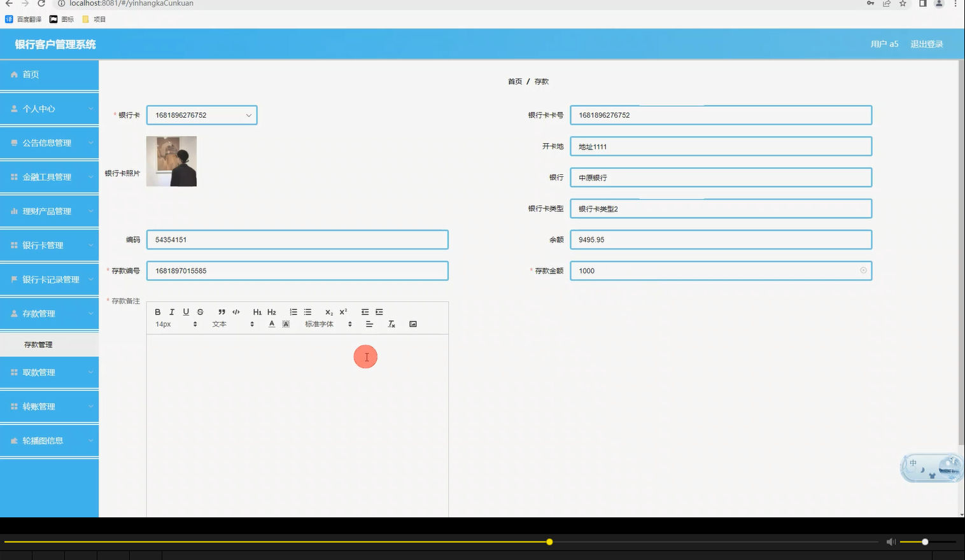Seek on the video progress bar
965x560 pixels.
click(x=442, y=542)
